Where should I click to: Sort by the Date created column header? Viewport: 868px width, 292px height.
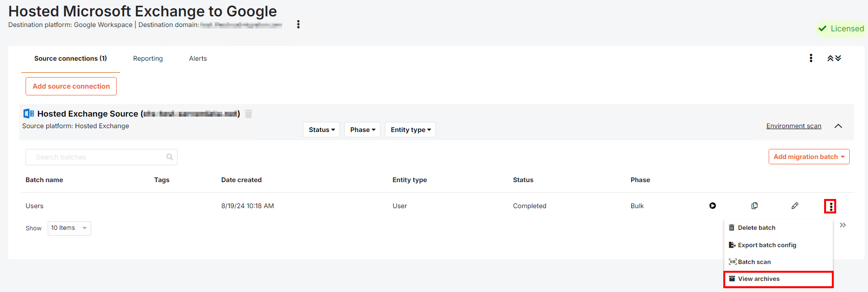pyautogui.click(x=242, y=180)
